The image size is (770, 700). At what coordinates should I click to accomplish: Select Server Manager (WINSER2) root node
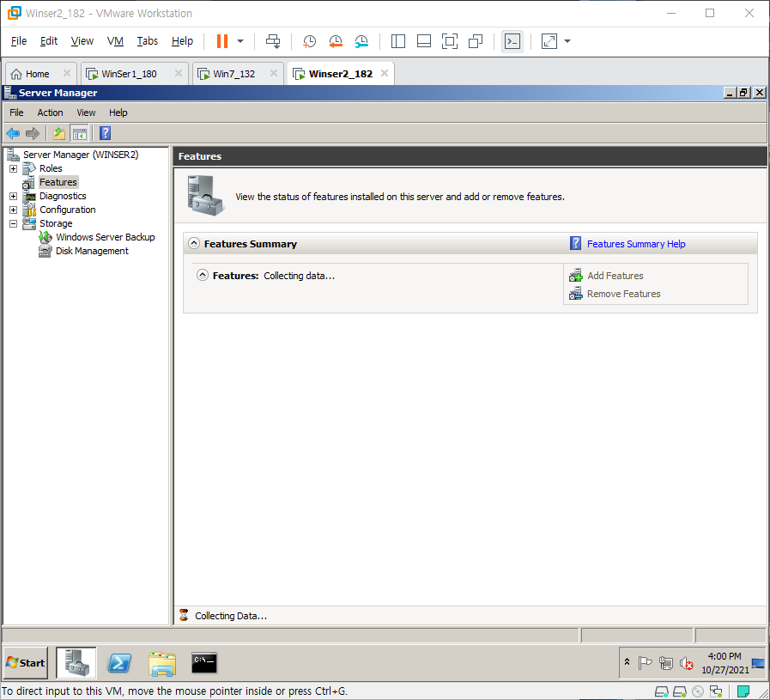[81, 155]
